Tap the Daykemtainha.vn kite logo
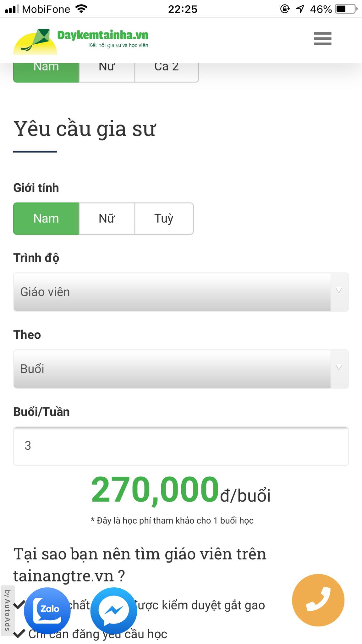Viewport: 362px width, 644px height. [35, 41]
